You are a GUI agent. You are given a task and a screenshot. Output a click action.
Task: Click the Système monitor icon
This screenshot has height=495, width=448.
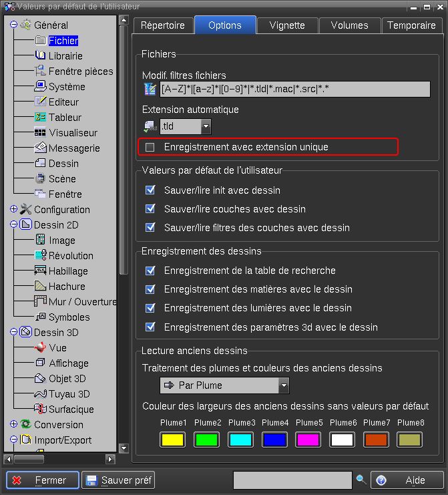tap(40, 87)
